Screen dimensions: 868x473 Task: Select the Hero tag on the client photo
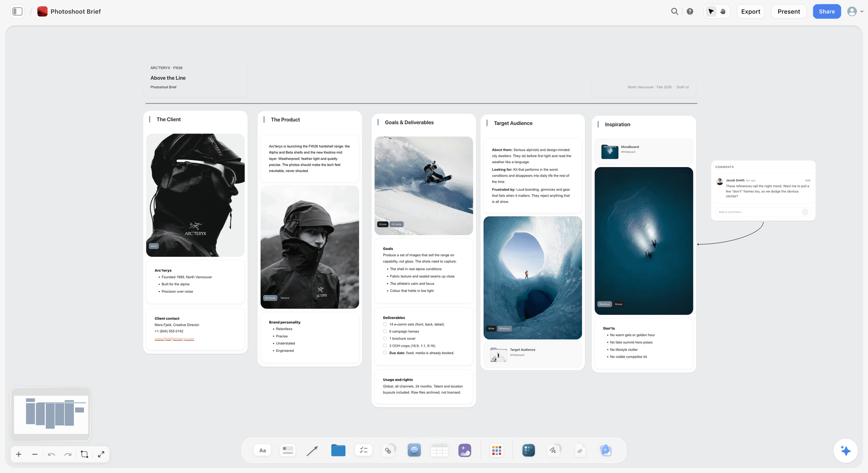click(x=153, y=246)
